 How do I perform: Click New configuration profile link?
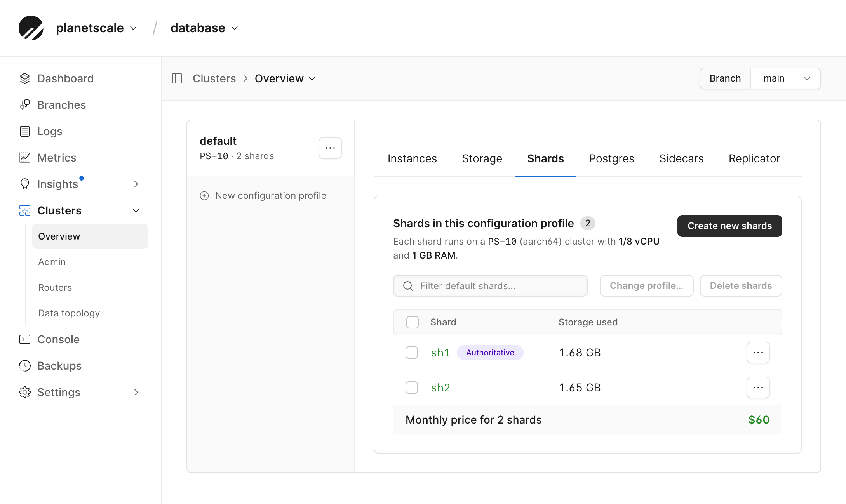click(x=263, y=196)
